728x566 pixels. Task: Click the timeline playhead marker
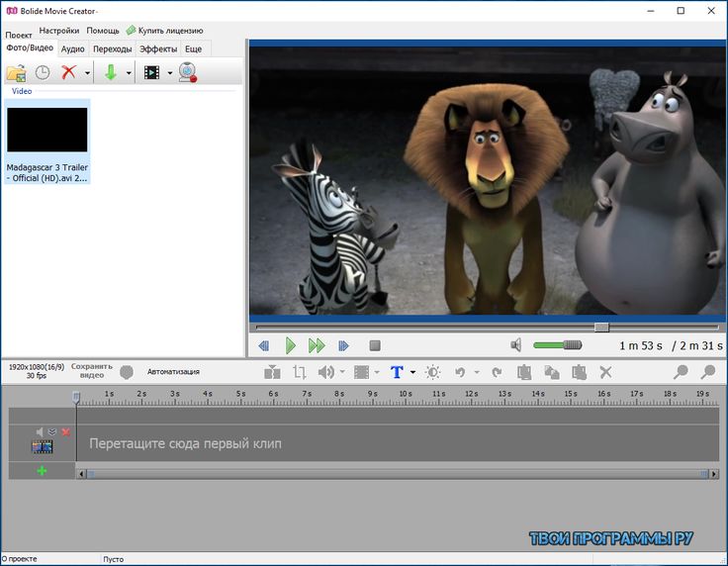pos(76,398)
